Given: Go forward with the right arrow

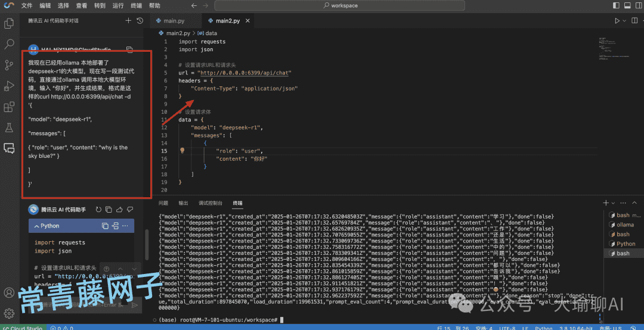Looking at the screenshot, I should pyautogui.click(x=205, y=5).
